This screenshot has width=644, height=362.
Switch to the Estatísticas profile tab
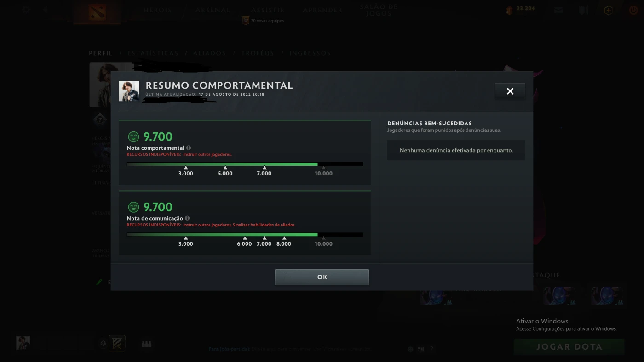pos(153,53)
